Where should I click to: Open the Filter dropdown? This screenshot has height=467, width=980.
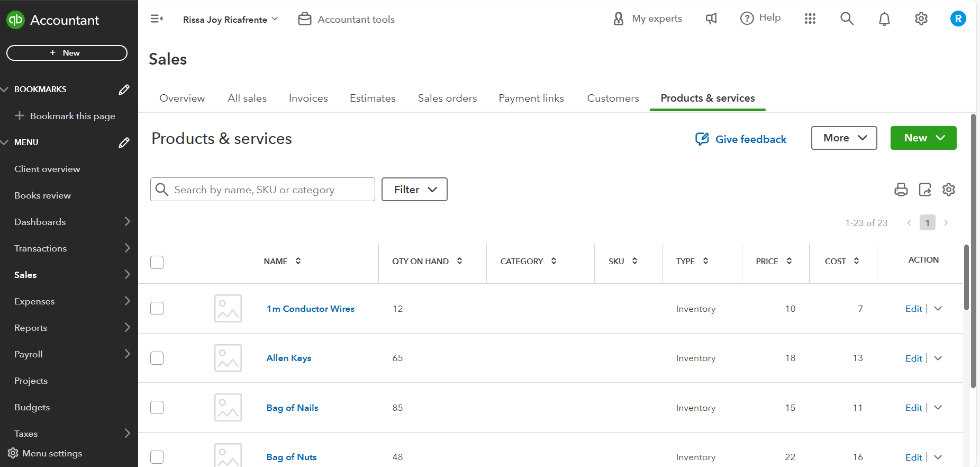pyautogui.click(x=414, y=190)
